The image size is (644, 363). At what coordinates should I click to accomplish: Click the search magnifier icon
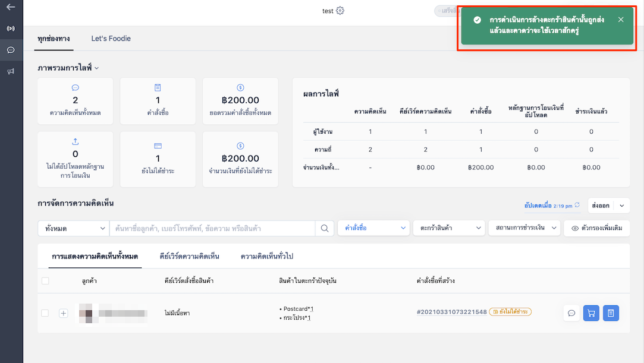coord(325,229)
